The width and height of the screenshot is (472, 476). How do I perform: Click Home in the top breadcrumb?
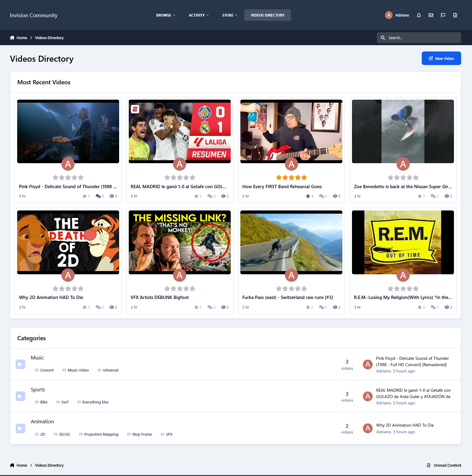pyautogui.click(x=22, y=38)
